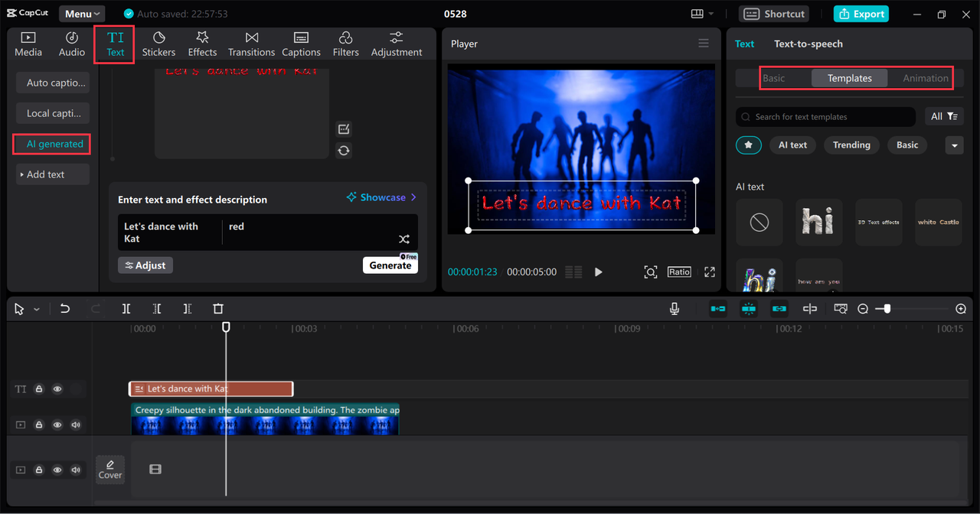Select the white Castle text template thumbnail
The height and width of the screenshot is (514, 980).
[939, 223]
